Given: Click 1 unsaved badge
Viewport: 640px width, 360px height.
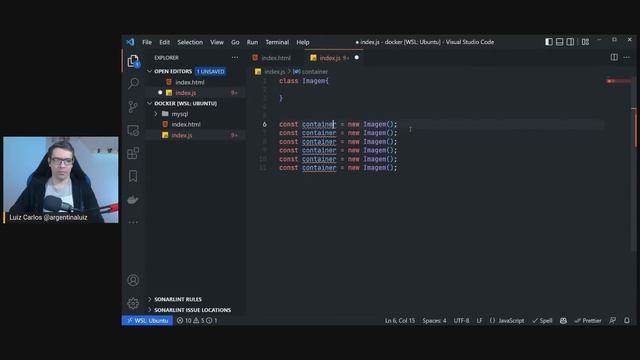Looking at the screenshot, I should pos(211,71).
